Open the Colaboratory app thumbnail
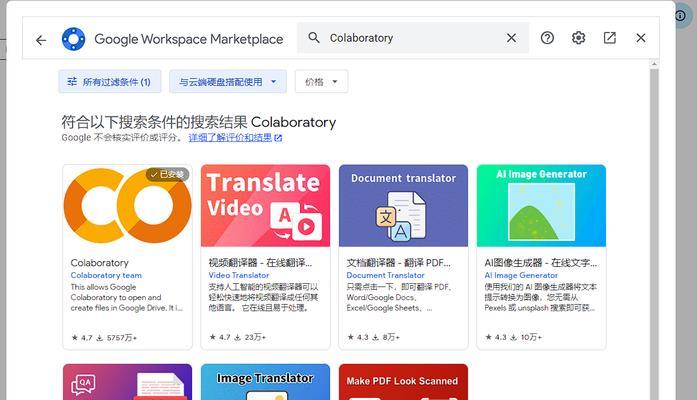This screenshot has height=400, width=697. [128, 206]
